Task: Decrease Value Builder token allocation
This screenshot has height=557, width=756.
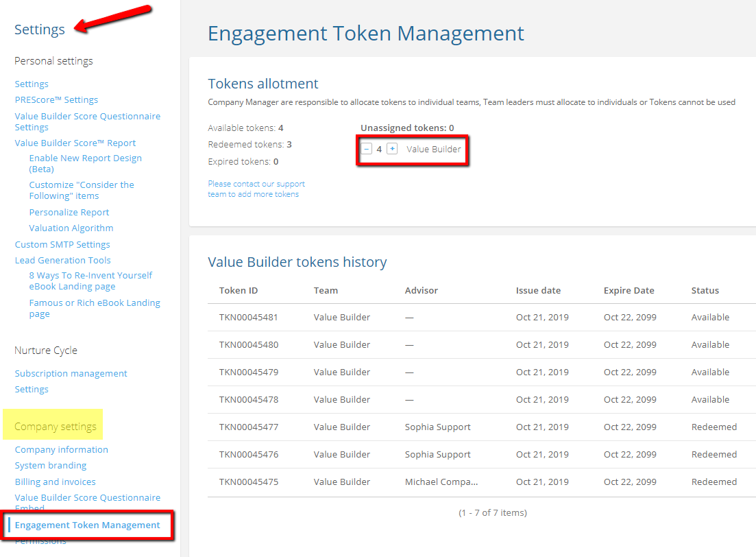Action: (367, 148)
